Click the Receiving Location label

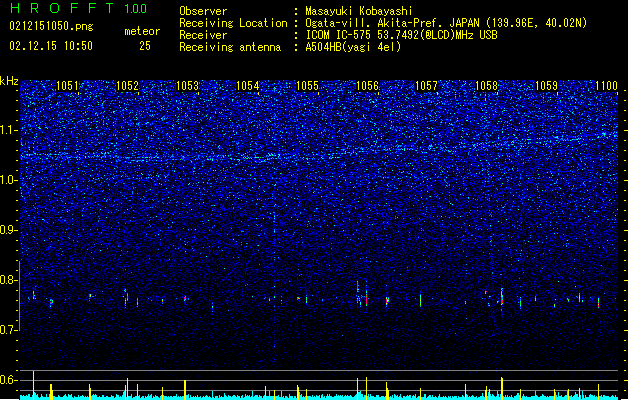(x=233, y=23)
